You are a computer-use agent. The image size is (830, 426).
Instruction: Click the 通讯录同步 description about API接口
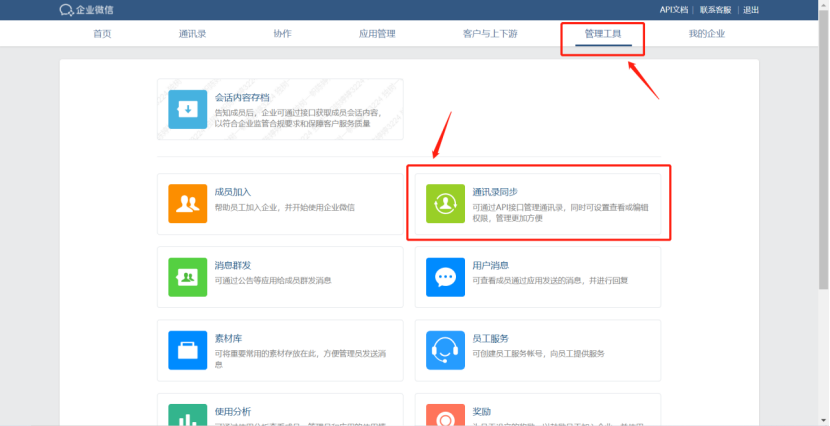(x=561, y=213)
